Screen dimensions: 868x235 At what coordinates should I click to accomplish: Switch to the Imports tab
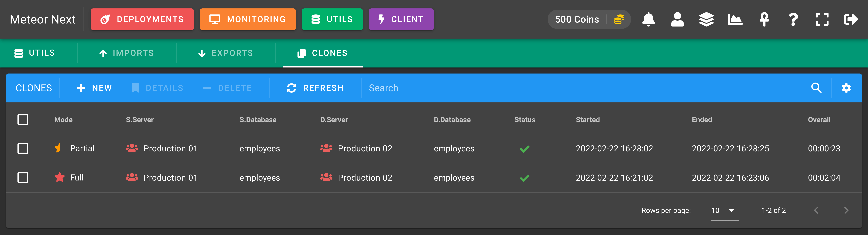(x=126, y=53)
